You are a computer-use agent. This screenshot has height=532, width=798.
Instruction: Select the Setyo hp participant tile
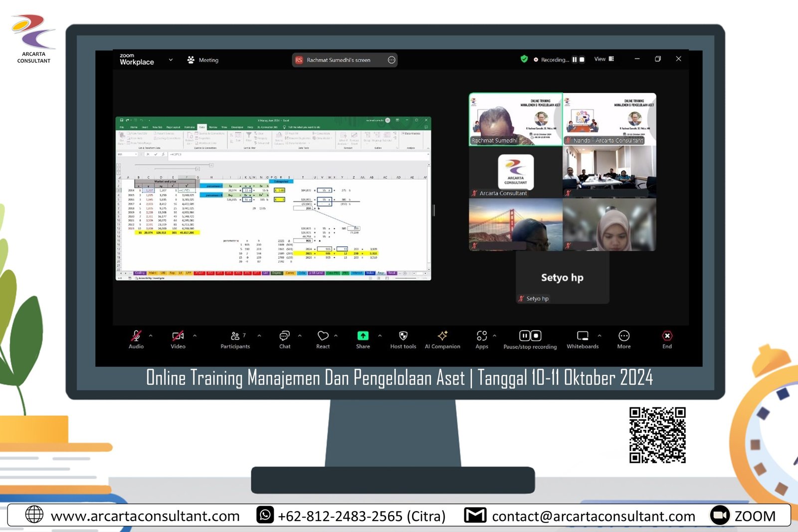point(562,278)
